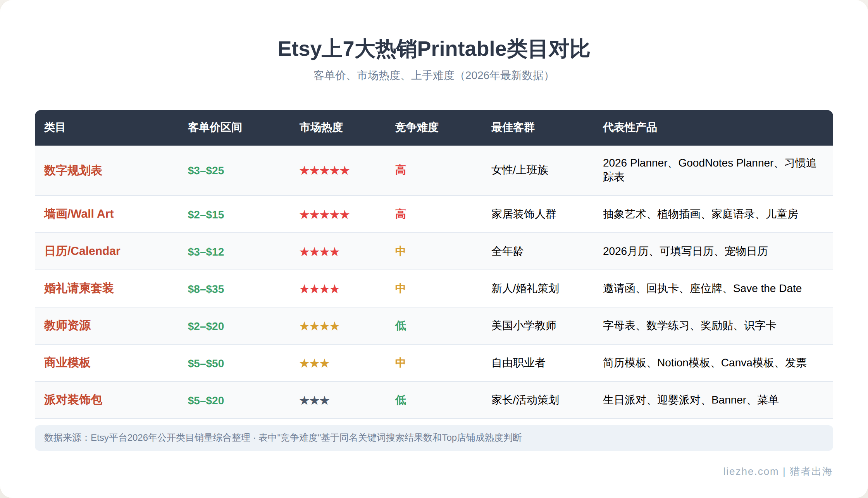Click the '代表性产品' column header
868x498 pixels.
630,127
